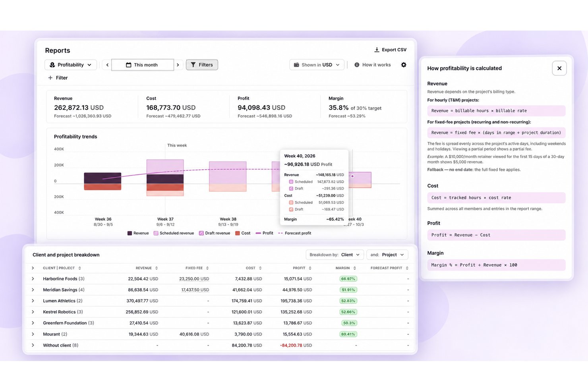This screenshot has height=392, width=588.
Task: Go to next month with right arrow
Action: tap(178, 65)
